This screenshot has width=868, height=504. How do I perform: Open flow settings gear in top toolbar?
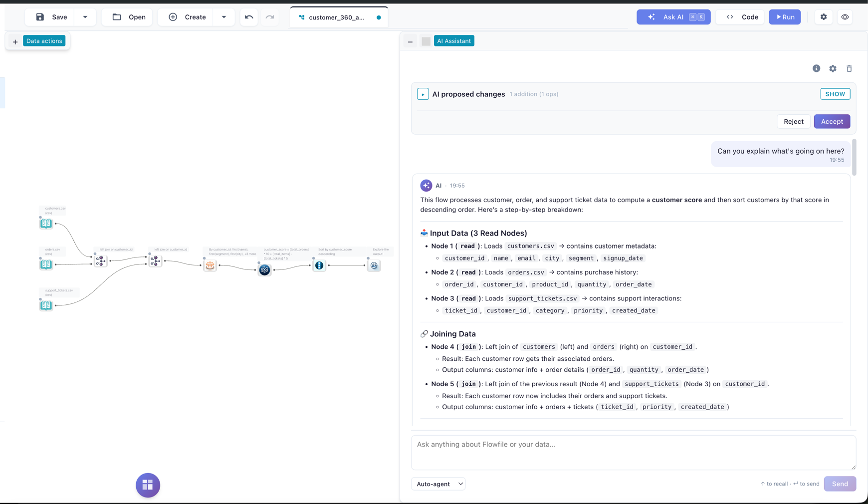click(824, 17)
